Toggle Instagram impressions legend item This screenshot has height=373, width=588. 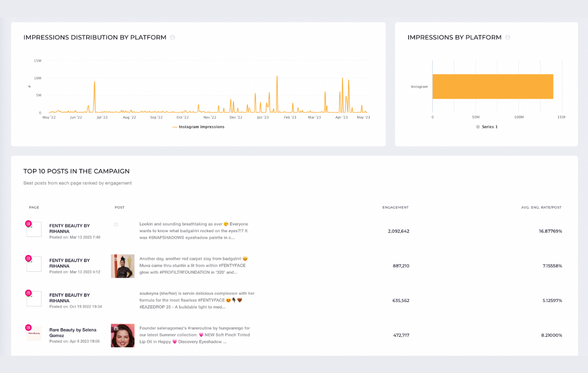pyautogui.click(x=198, y=127)
